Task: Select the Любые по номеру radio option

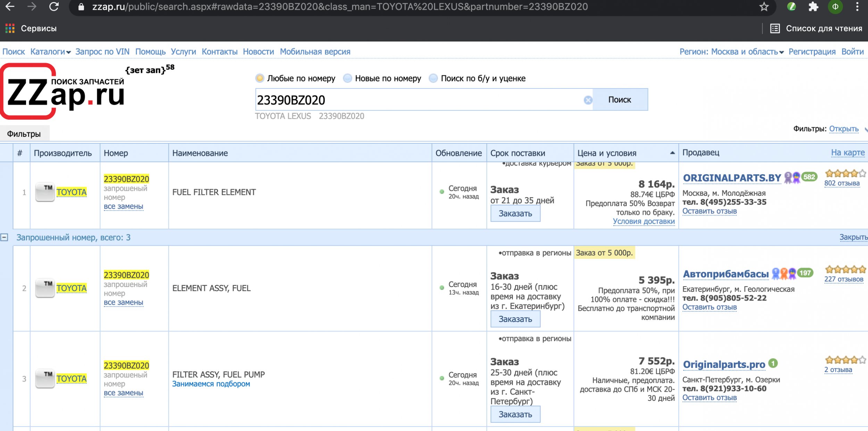Action: tap(260, 78)
